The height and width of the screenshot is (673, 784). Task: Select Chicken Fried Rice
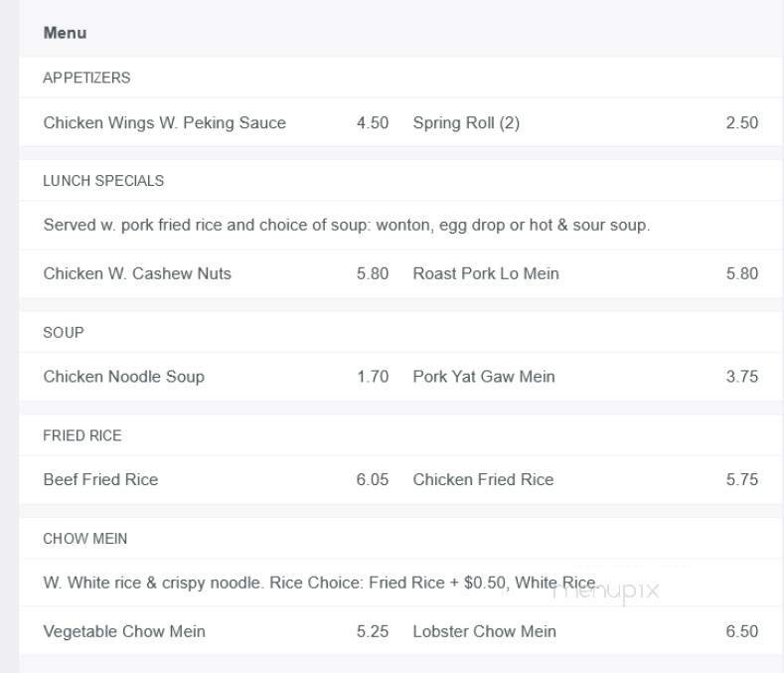tap(483, 479)
